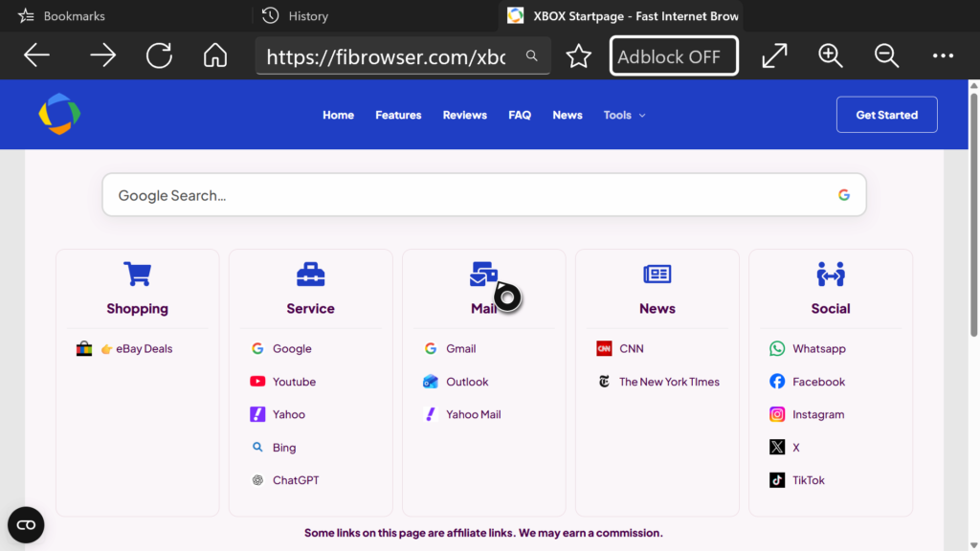The image size is (980, 551).
Task: Open The New York Times link
Action: point(658,382)
